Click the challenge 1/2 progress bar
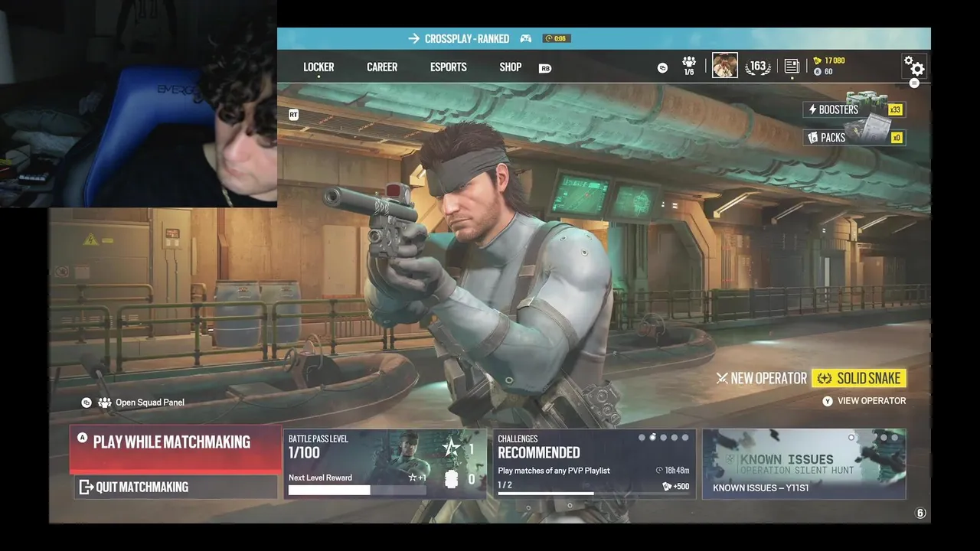This screenshot has height=551, width=980. click(593, 494)
